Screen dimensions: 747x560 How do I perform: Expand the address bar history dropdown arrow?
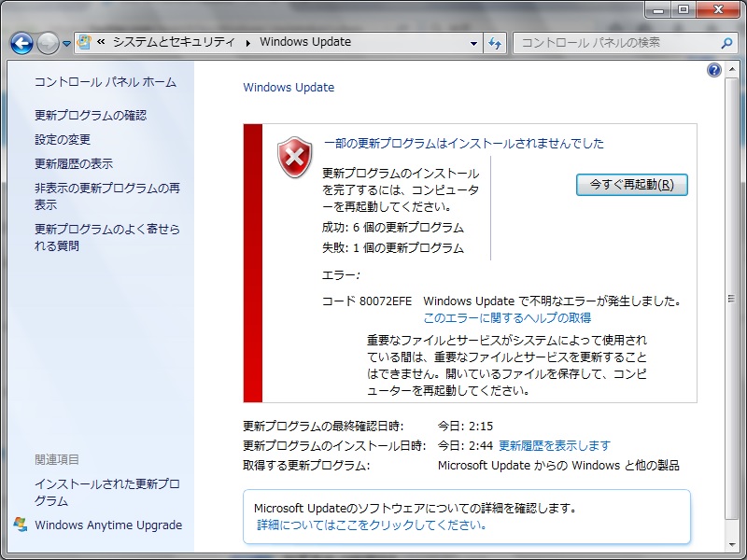473,43
